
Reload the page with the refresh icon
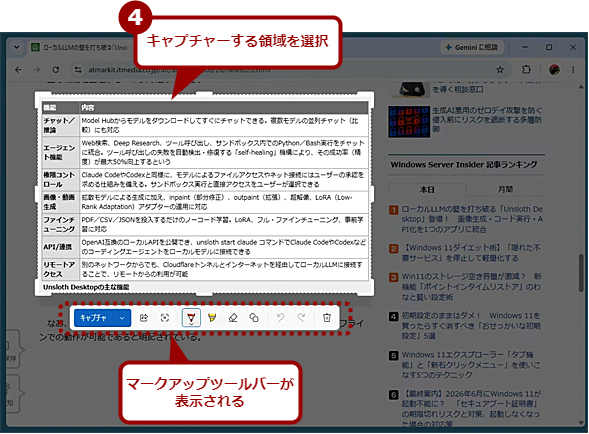56,70
